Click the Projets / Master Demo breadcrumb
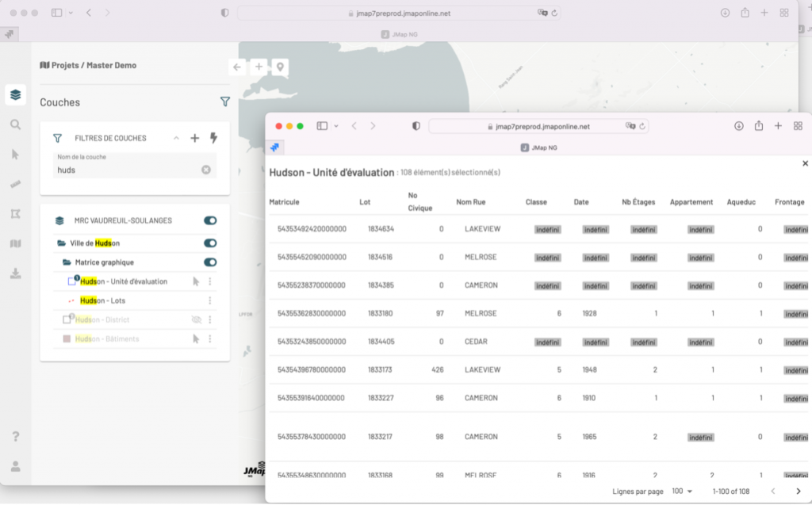This screenshot has height=505, width=812. 88,65
